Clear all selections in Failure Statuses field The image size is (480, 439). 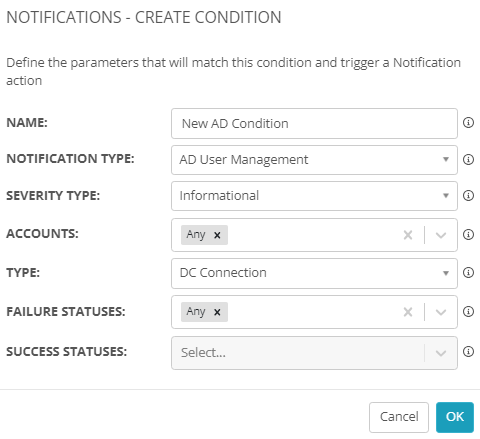(408, 312)
